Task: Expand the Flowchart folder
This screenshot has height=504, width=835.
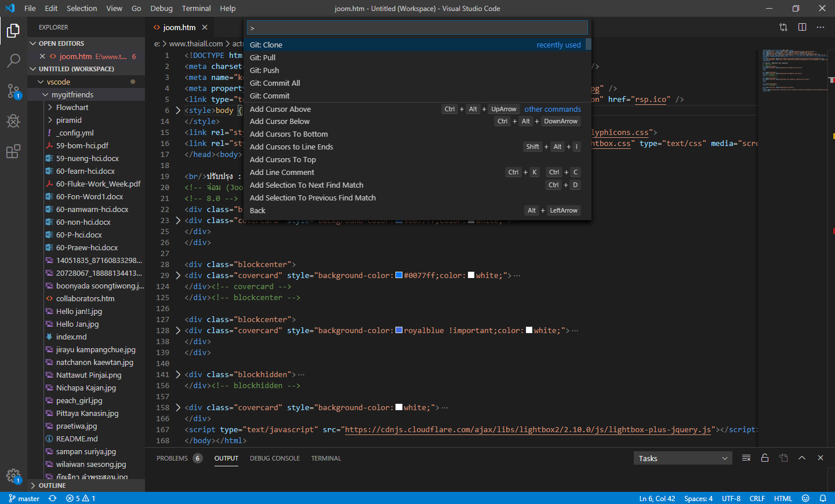Action: 72,107
